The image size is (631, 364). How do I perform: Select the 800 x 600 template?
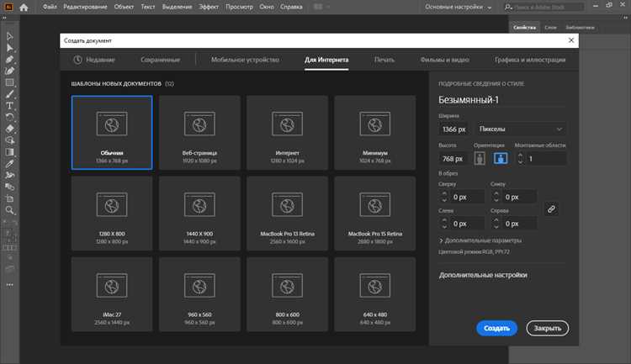click(x=288, y=294)
